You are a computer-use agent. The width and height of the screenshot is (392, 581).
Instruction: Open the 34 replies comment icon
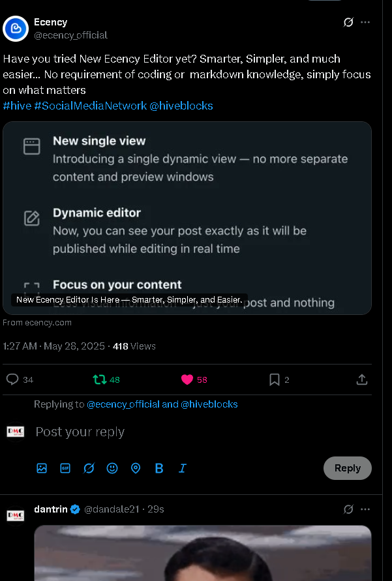(12, 380)
